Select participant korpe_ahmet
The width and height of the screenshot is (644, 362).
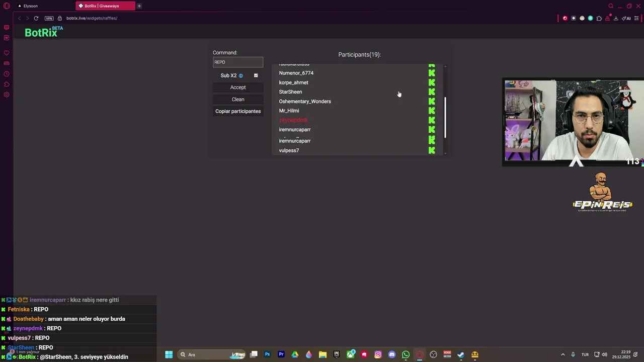tap(294, 82)
